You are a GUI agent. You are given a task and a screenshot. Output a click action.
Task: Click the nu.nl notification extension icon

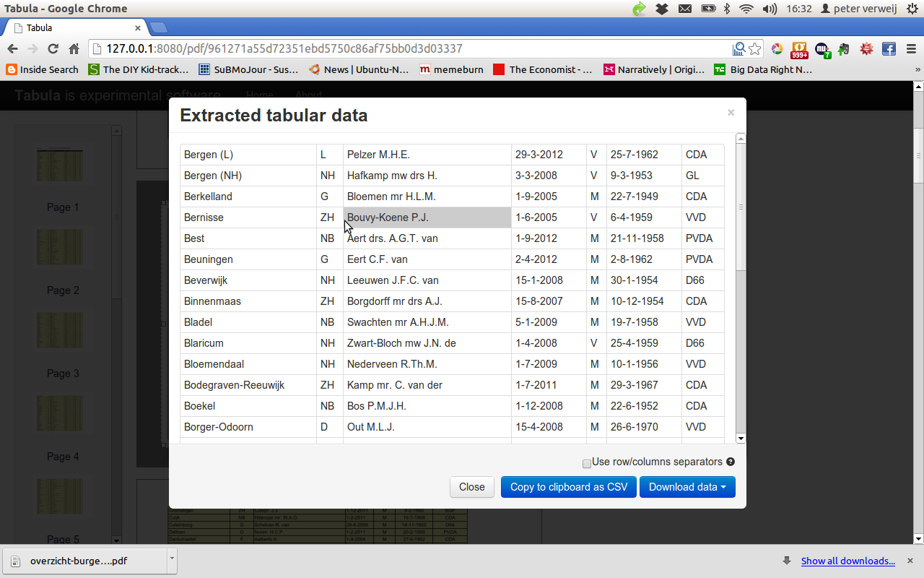(x=821, y=49)
